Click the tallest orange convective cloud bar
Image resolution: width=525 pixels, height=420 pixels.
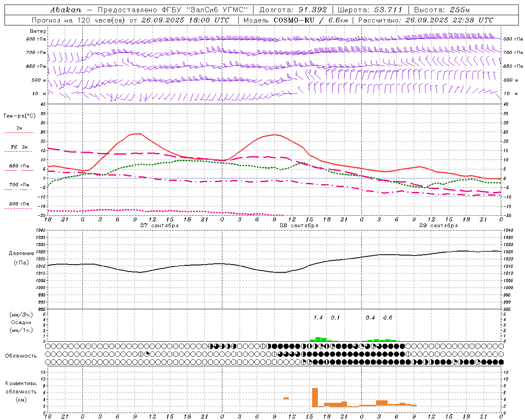point(315,397)
